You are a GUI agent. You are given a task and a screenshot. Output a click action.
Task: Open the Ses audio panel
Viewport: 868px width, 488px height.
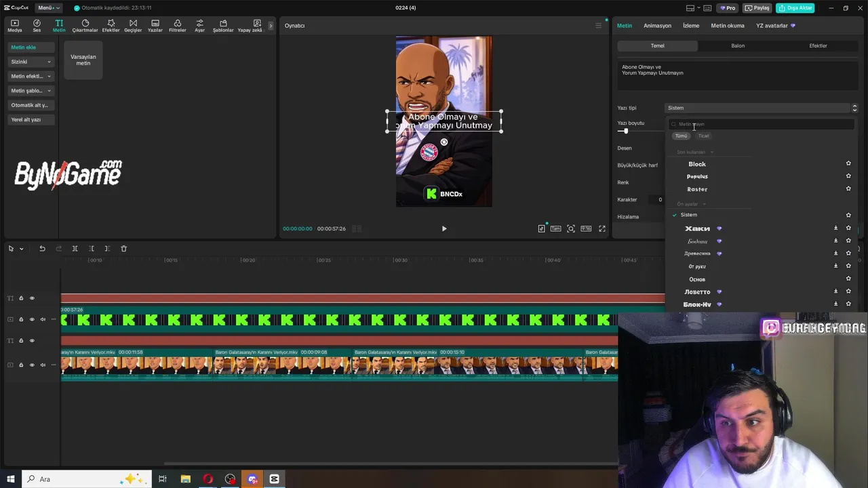click(37, 26)
